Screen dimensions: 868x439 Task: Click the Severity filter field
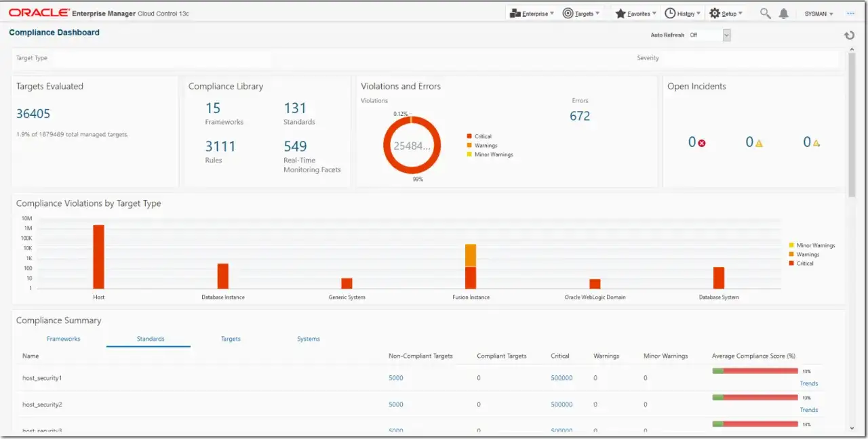click(750, 59)
